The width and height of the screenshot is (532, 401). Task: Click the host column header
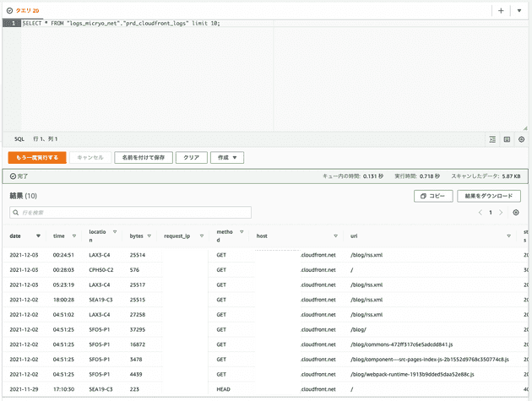click(262, 236)
